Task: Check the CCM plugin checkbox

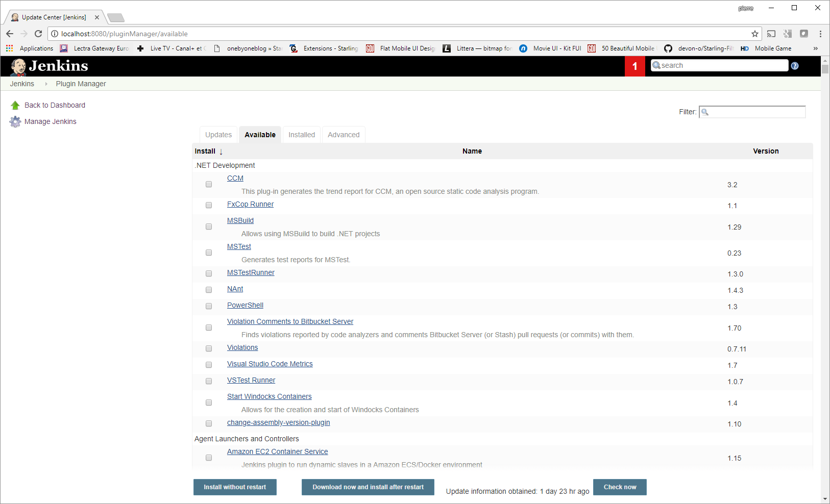Action: pos(209,184)
